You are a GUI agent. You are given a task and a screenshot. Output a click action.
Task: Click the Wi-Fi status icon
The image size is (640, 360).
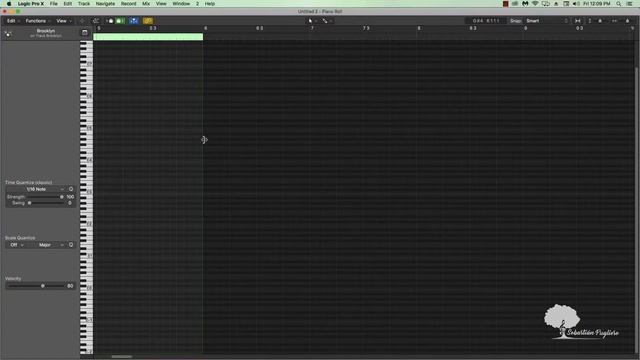[x=535, y=4]
